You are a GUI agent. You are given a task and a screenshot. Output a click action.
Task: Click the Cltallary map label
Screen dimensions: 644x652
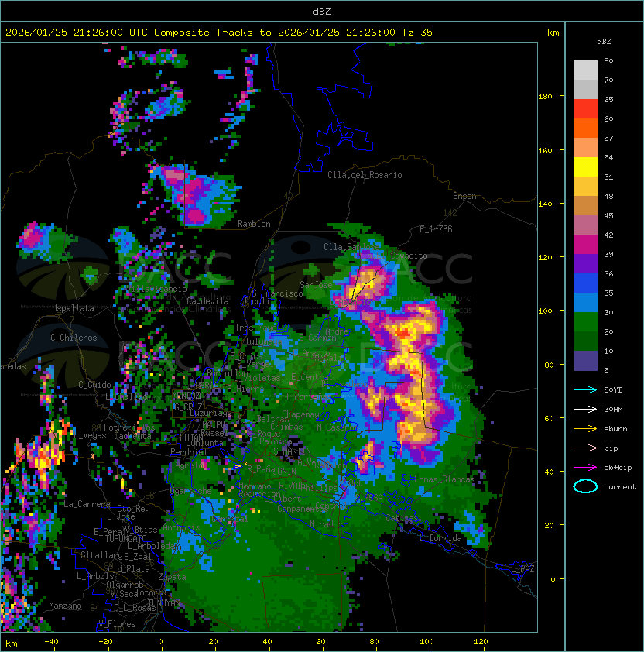[101, 555]
